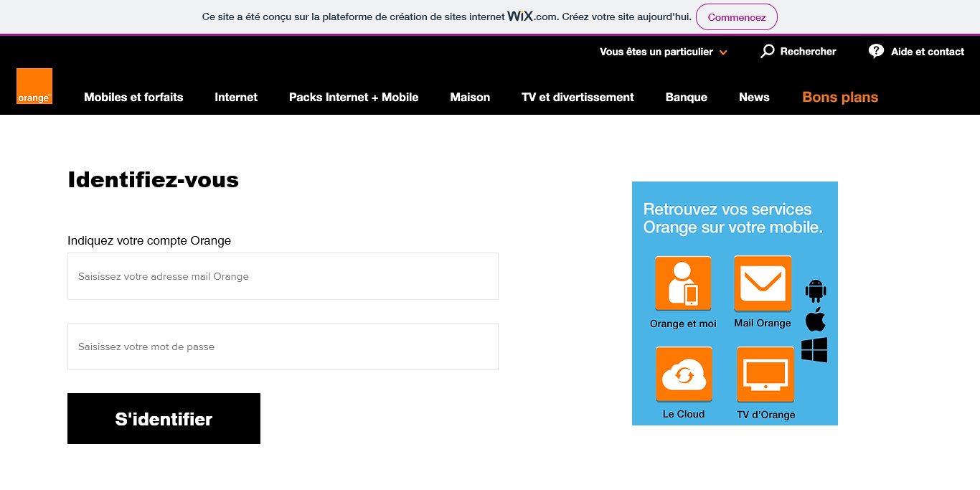The height and width of the screenshot is (490, 980).
Task: Open Packs Internet + Mobile menu
Action: [x=354, y=97]
